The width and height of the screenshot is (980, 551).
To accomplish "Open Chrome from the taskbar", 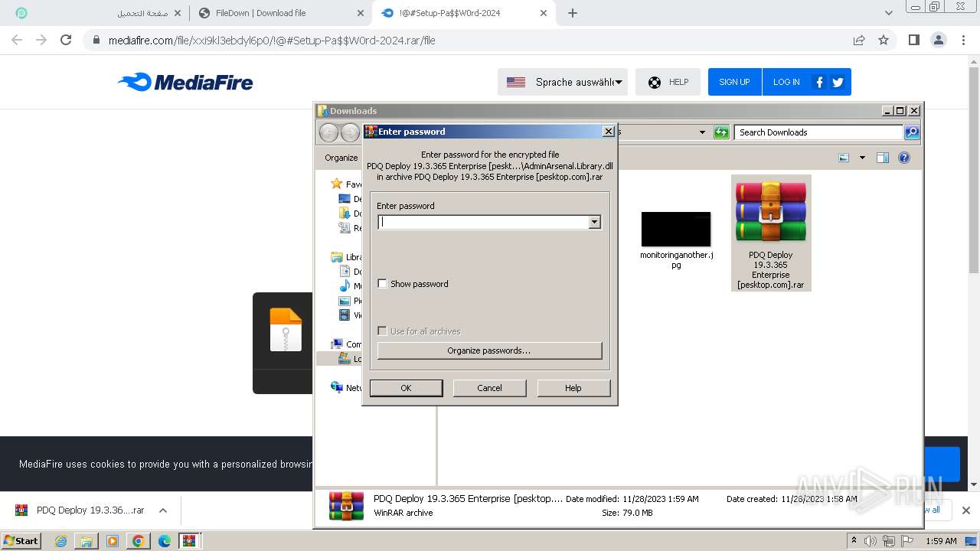I will [138, 541].
